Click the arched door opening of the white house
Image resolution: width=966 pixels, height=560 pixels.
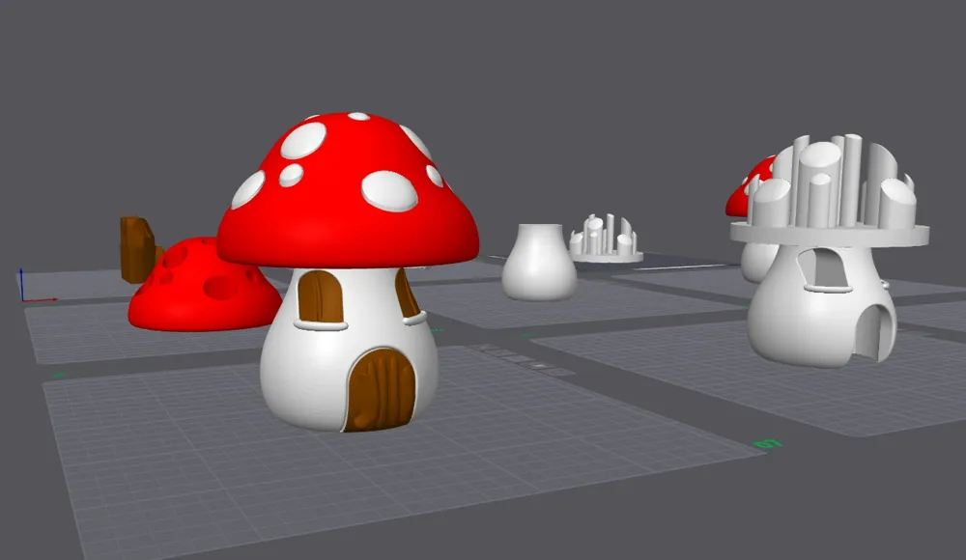pyautogui.click(x=873, y=333)
